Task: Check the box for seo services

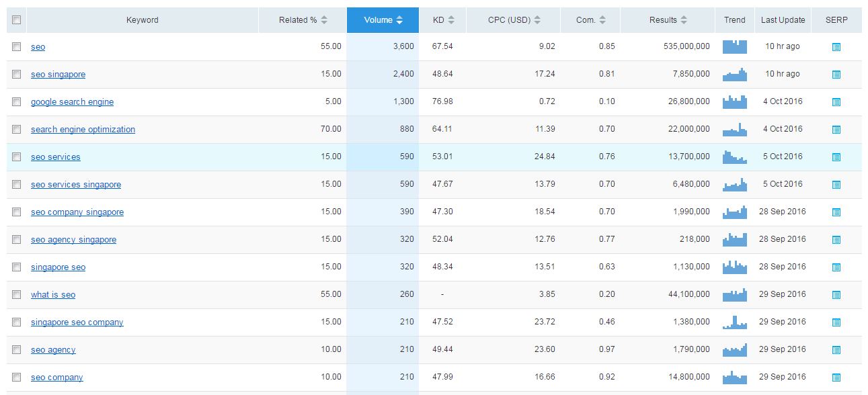Action: coord(16,157)
